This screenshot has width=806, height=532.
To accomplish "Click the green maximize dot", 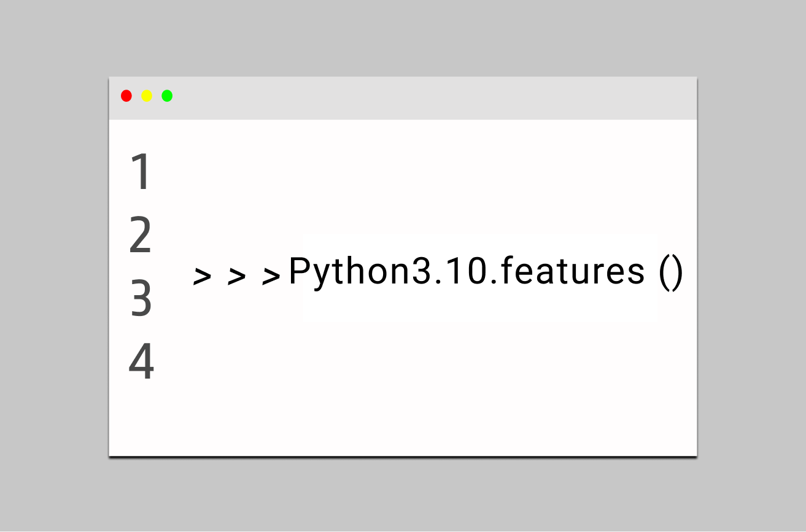I will [167, 96].
